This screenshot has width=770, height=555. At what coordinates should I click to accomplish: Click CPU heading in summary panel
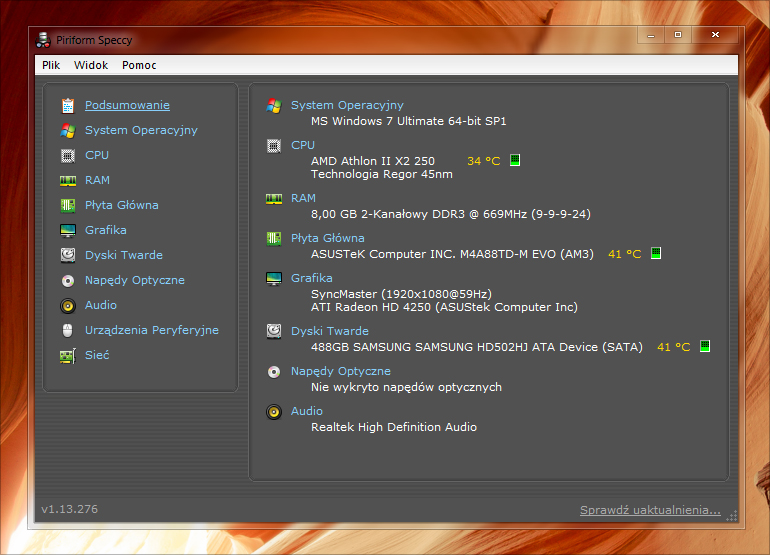[x=302, y=145]
